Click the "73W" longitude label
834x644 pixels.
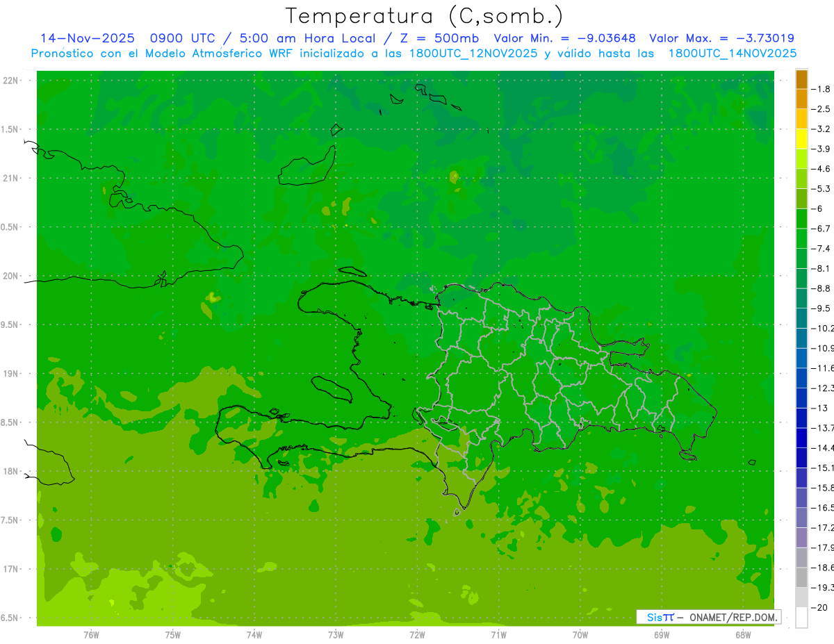coord(336,634)
